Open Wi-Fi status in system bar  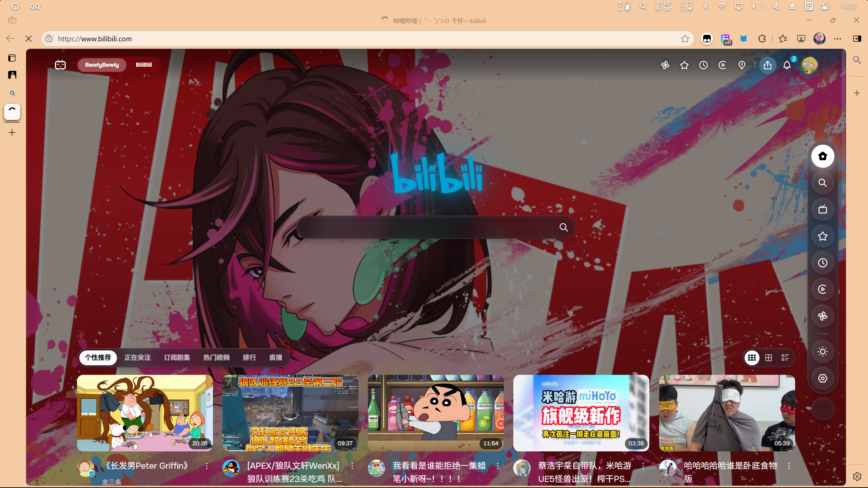[x=722, y=6]
